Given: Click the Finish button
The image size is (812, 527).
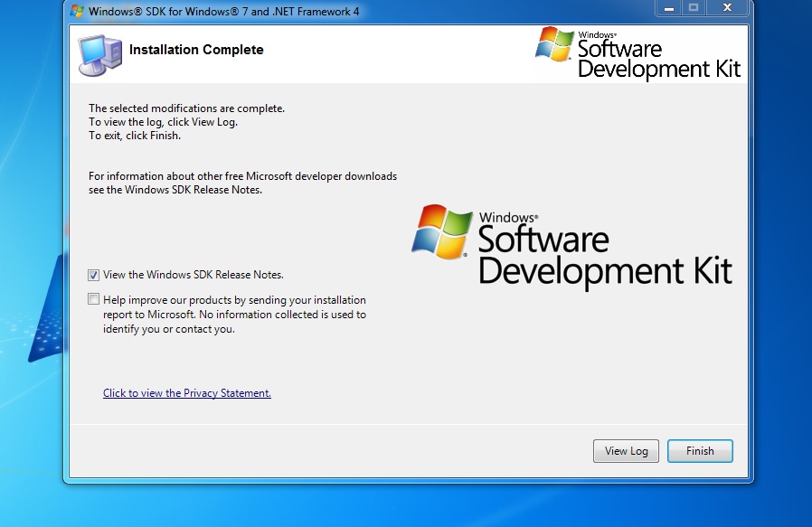Looking at the screenshot, I should [x=700, y=451].
